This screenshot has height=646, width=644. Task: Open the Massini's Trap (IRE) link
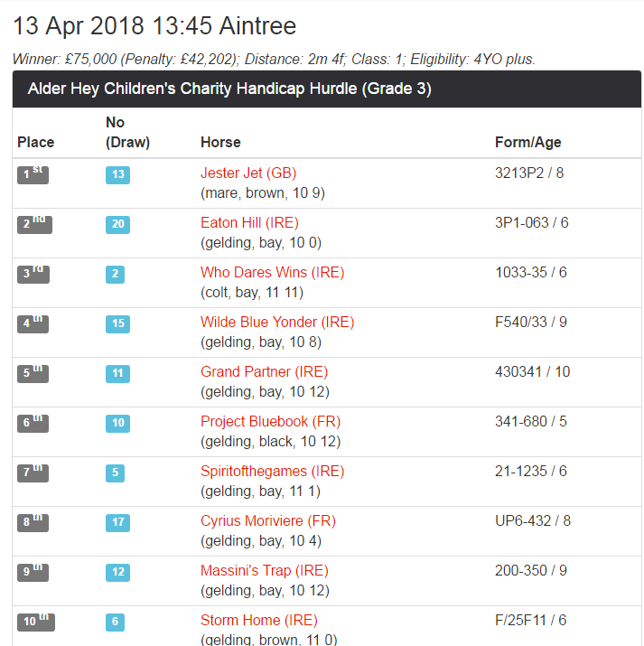point(265,571)
